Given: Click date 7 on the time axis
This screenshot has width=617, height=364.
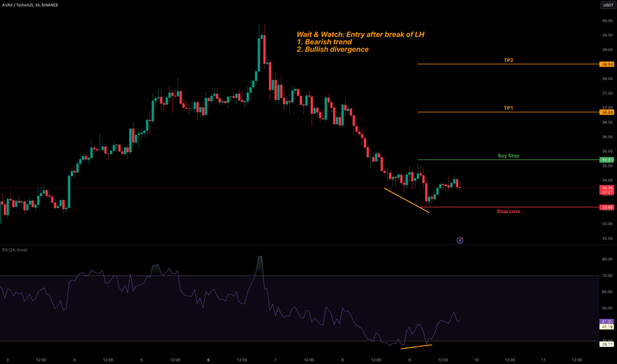Looking at the screenshot, I should point(275,360).
